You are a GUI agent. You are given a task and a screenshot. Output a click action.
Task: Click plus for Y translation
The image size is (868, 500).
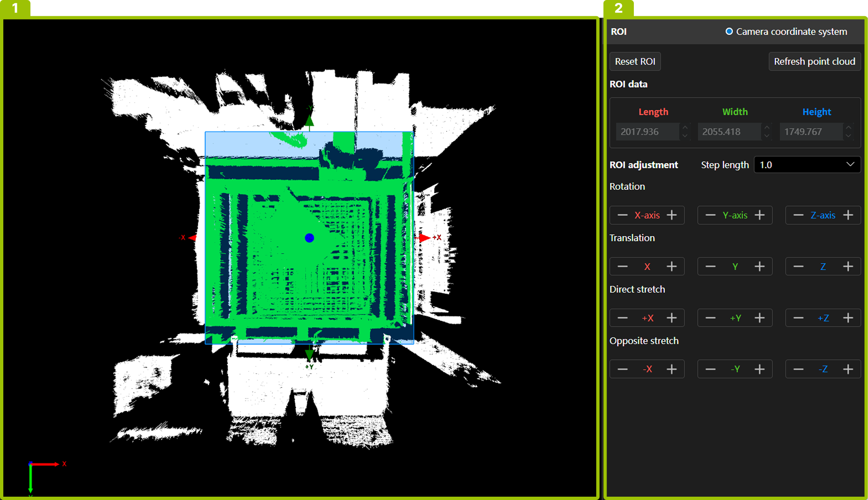[760, 267]
